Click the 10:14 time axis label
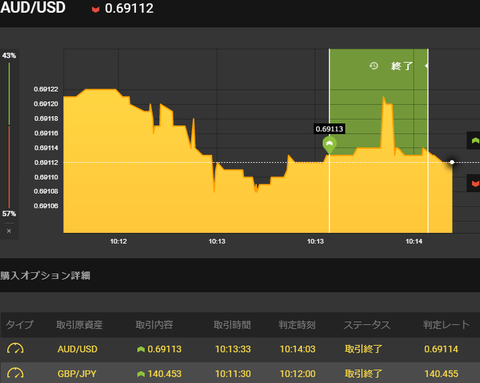This screenshot has width=480, height=383. coord(414,241)
